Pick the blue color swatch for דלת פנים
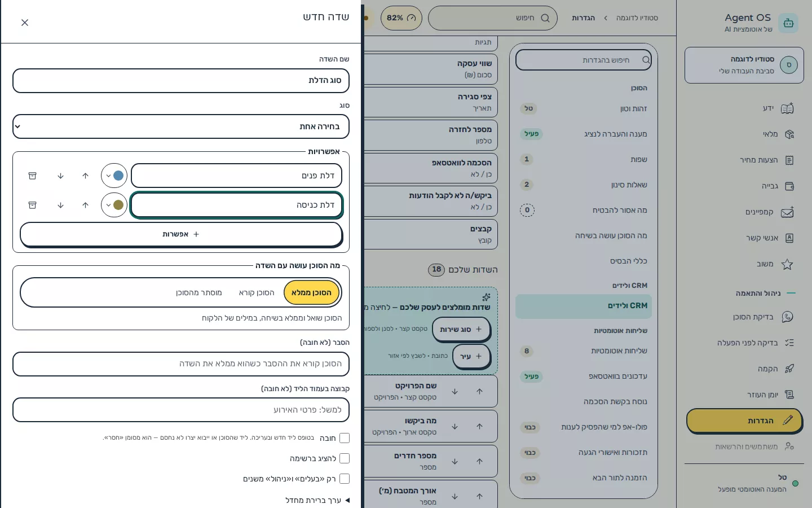The image size is (812, 508). tap(114, 176)
